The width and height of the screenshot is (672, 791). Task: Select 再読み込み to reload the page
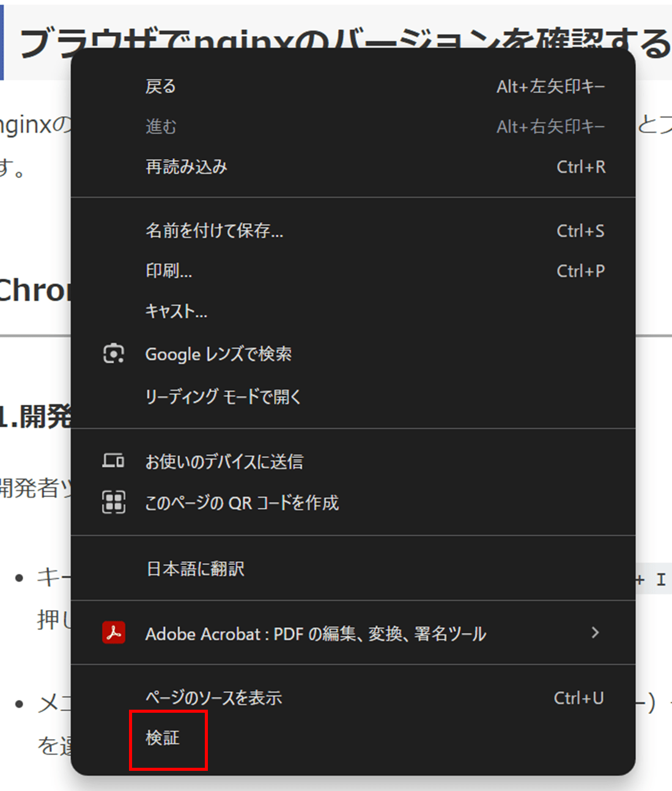pos(185,167)
